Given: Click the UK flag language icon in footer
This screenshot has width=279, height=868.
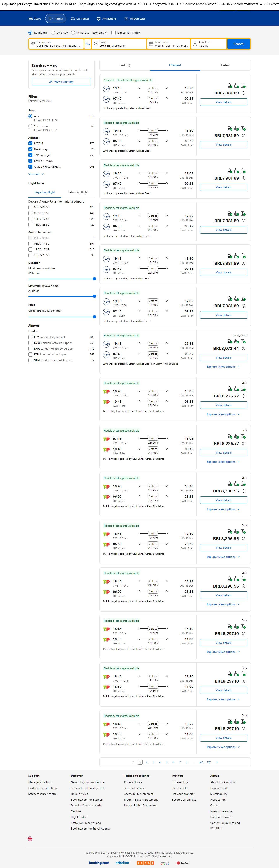Looking at the screenshot, I should click(30, 839).
